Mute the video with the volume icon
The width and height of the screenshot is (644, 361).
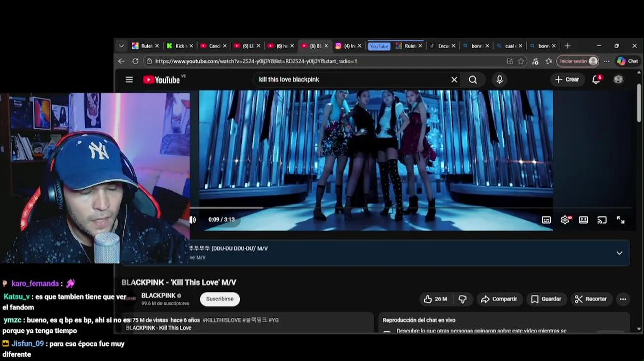[193, 220]
